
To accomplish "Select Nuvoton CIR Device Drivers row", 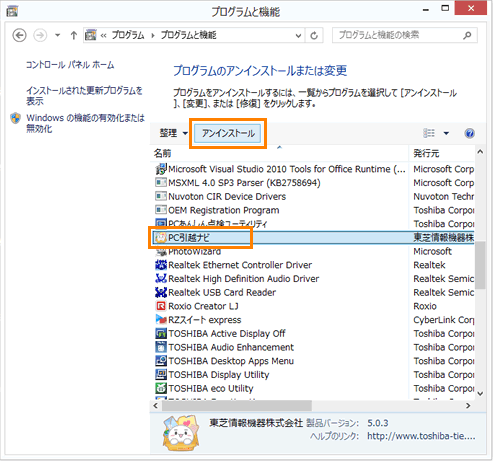I will pyautogui.click(x=227, y=197).
